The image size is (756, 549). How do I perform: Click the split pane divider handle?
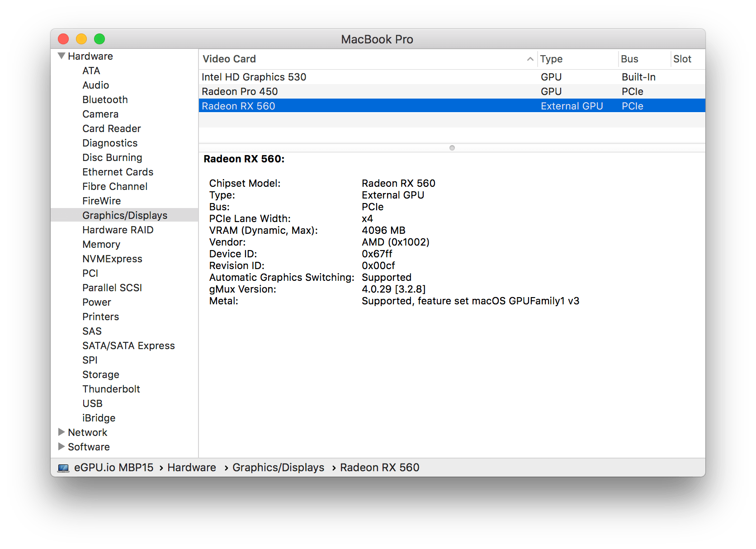pyautogui.click(x=452, y=148)
